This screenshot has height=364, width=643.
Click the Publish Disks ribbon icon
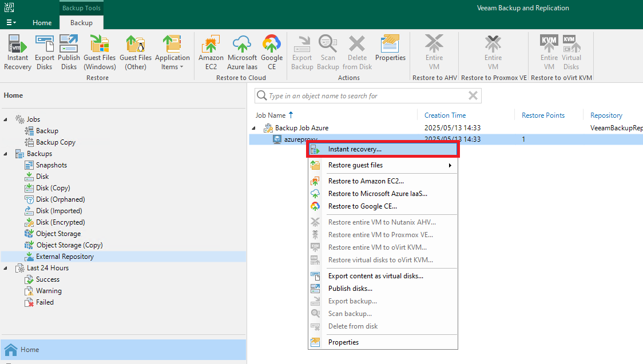tap(69, 53)
